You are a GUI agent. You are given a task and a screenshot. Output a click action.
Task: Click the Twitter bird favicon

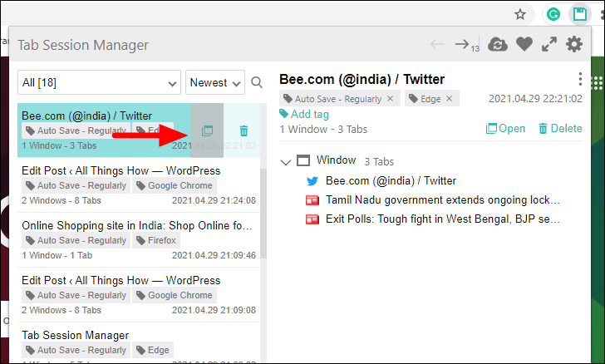point(312,181)
